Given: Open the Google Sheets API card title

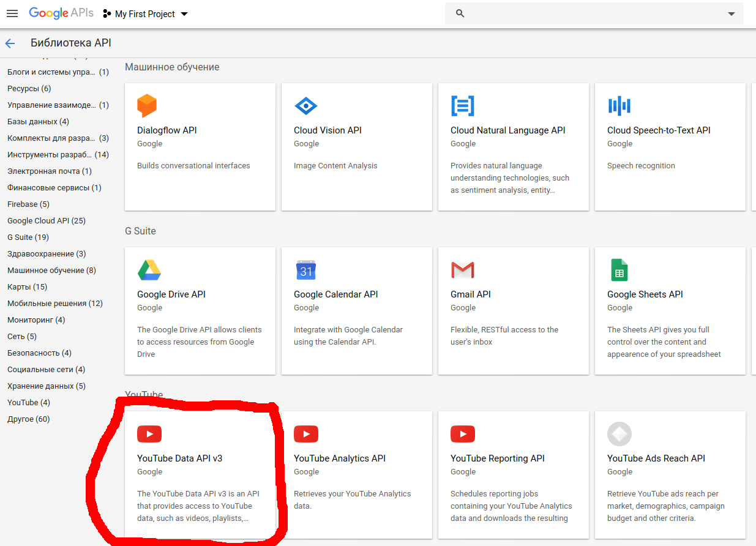Looking at the screenshot, I should 645,294.
